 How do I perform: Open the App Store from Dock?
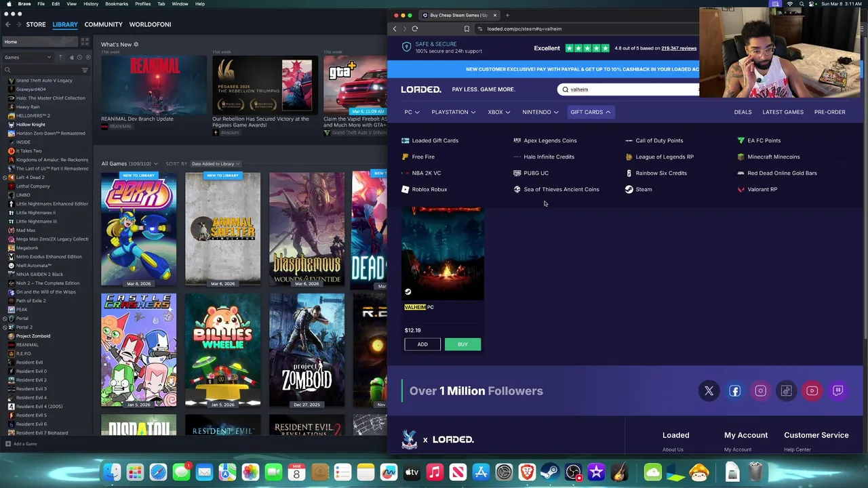click(x=481, y=472)
